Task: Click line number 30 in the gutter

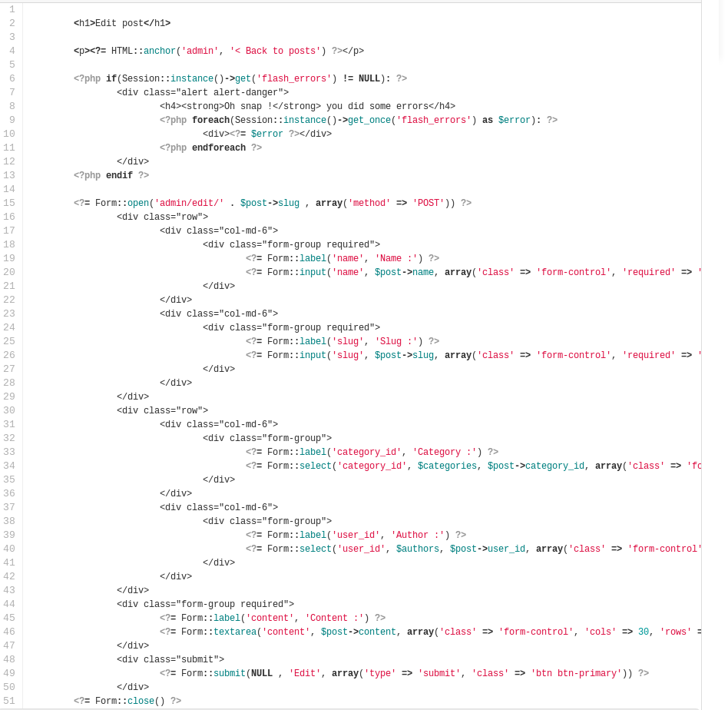Action: [9, 410]
